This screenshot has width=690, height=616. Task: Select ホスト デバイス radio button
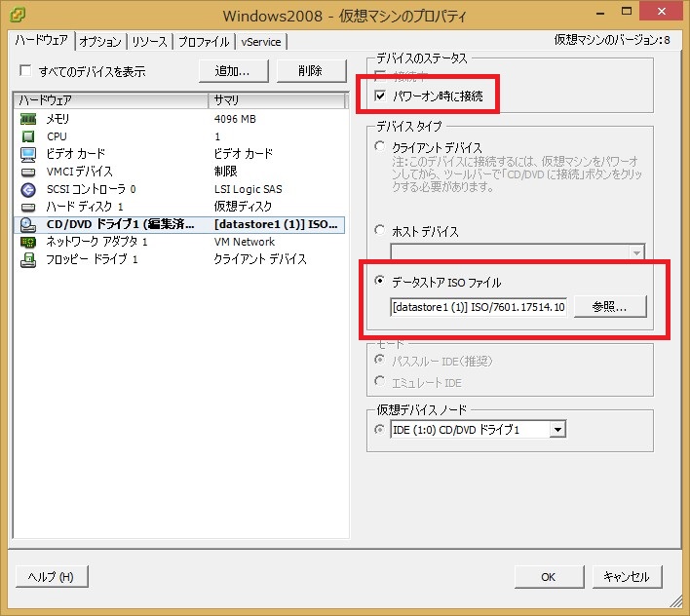380,230
